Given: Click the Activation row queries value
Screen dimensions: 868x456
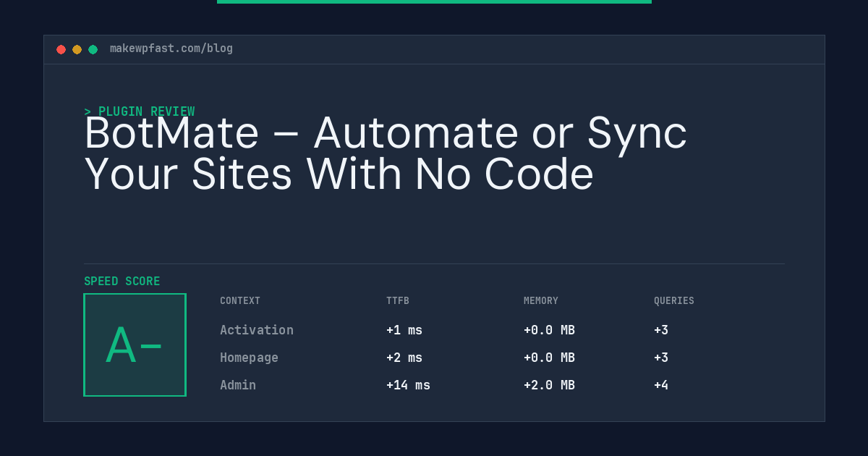Looking at the screenshot, I should click(661, 330).
